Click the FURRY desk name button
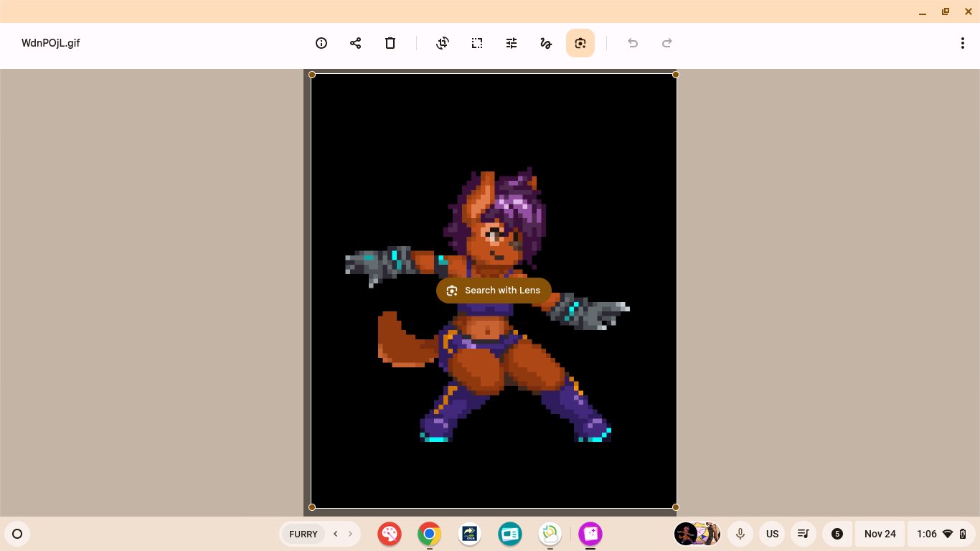Viewport: 980px width, 551px height. [303, 534]
